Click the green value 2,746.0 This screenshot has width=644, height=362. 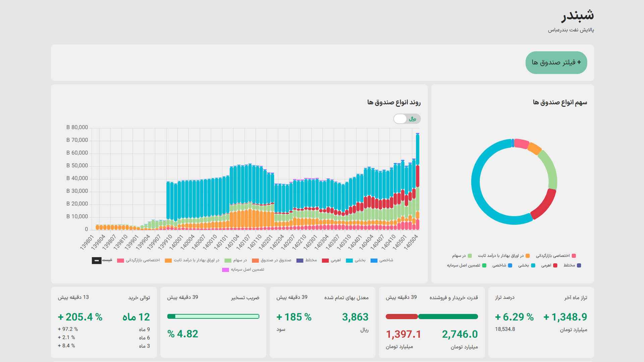coord(460,334)
